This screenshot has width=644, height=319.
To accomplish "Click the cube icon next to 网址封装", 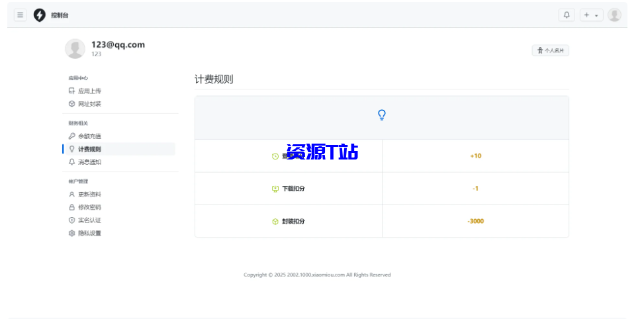I will tap(71, 104).
